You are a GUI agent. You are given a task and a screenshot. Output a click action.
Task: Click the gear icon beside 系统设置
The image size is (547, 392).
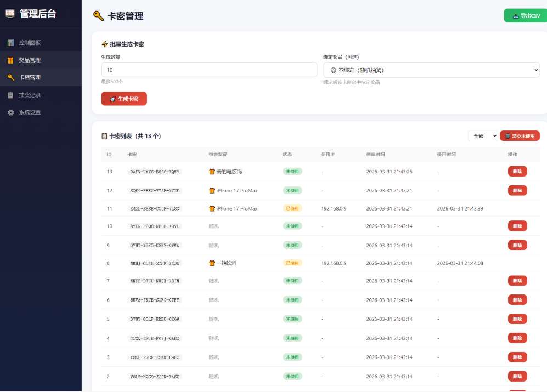pos(10,112)
